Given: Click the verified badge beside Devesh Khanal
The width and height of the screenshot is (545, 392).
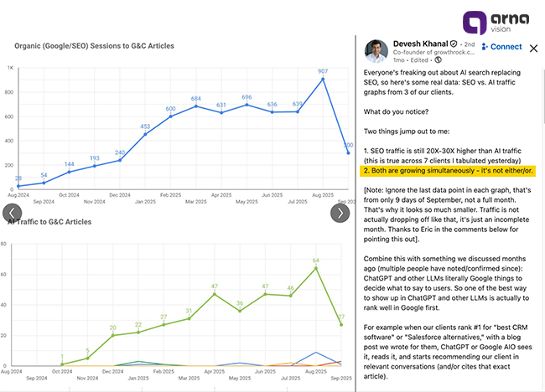Looking at the screenshot, I should tap(454, 44).
